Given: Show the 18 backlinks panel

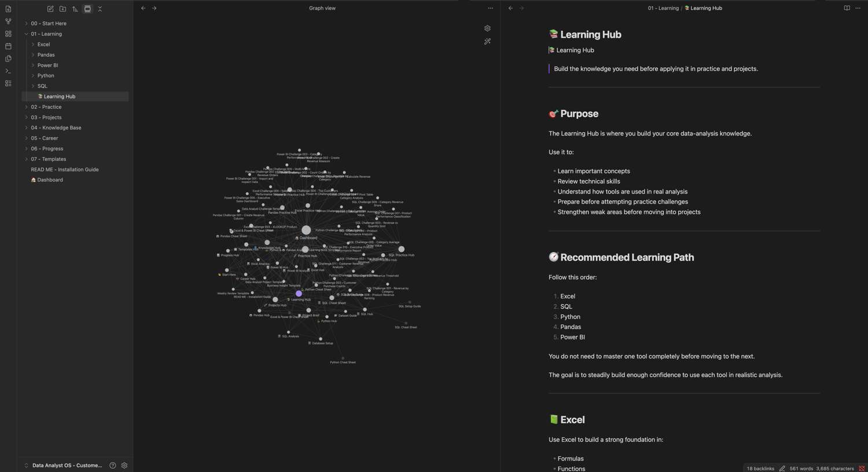Looking at the screenshot, I should point(760,469).
